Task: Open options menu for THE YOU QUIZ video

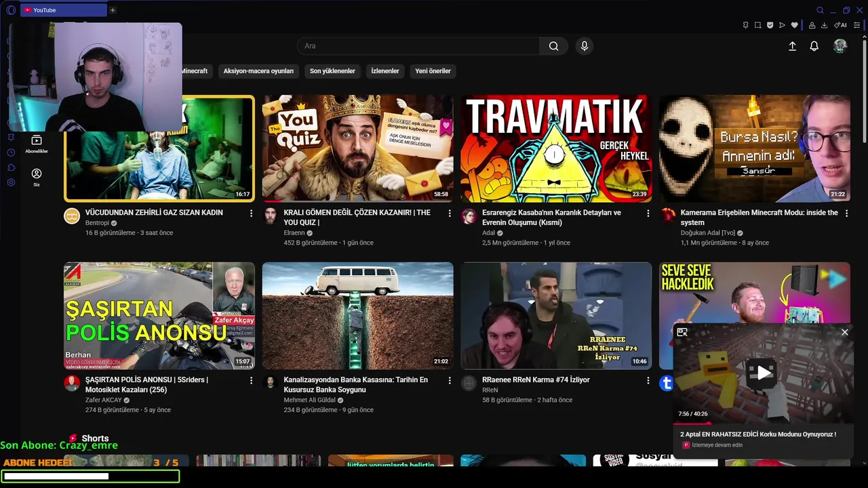Action: pos(449,213)
